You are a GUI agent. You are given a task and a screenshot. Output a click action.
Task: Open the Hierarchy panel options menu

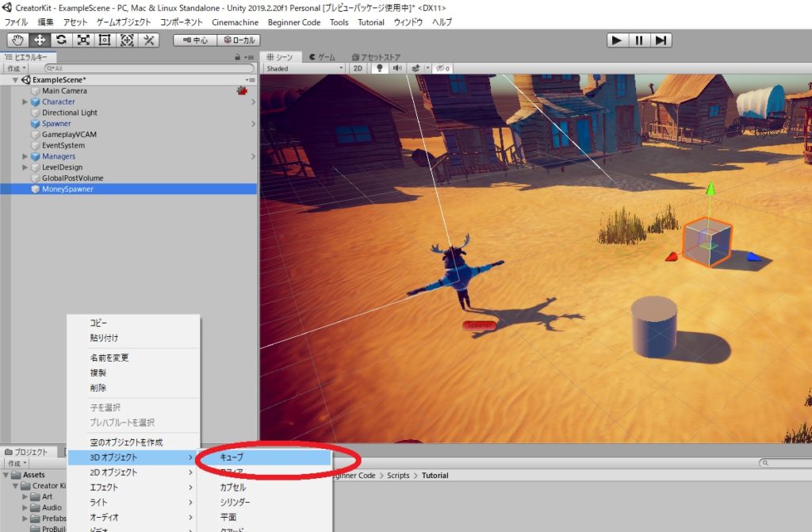pos(250,57)
